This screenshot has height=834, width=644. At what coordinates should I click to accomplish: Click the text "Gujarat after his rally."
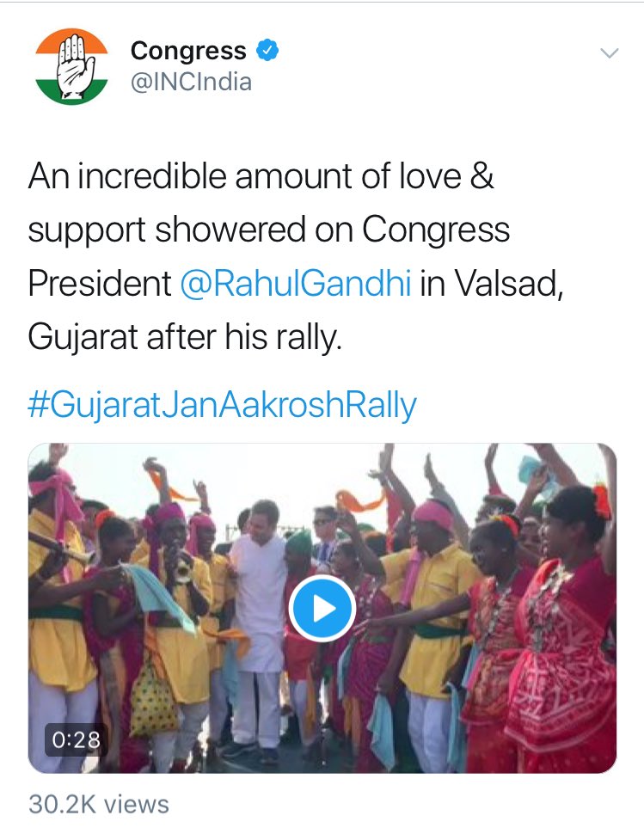185,337
